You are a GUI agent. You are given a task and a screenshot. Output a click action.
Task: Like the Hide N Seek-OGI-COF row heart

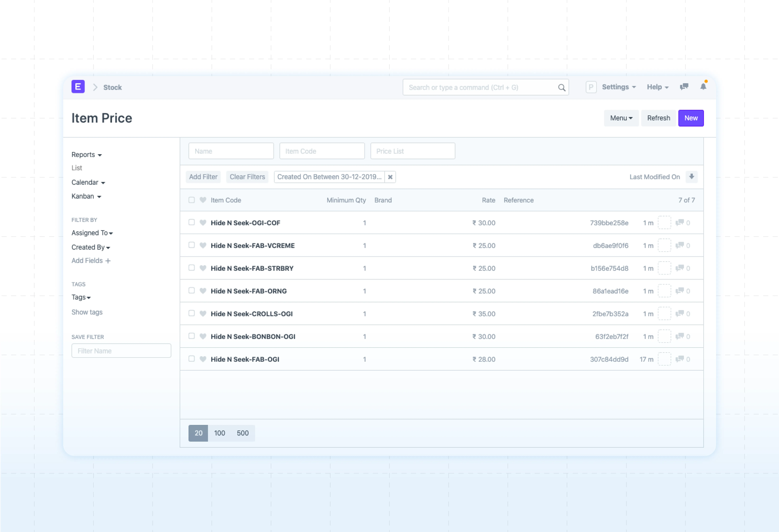203,223
